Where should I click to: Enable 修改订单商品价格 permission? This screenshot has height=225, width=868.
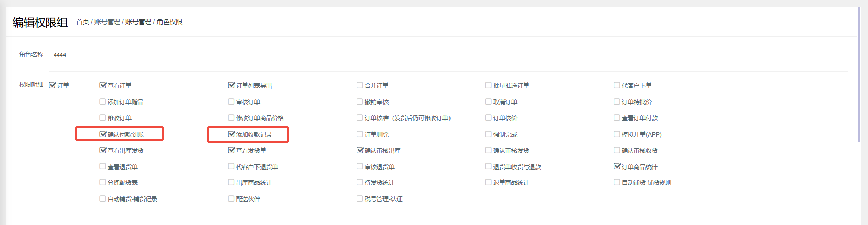pos(231,118)
